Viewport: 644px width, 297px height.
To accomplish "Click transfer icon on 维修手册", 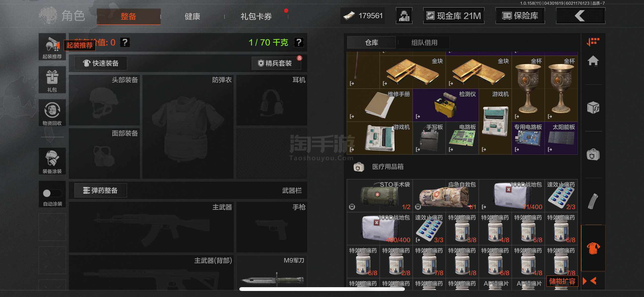I will (352, 116).
